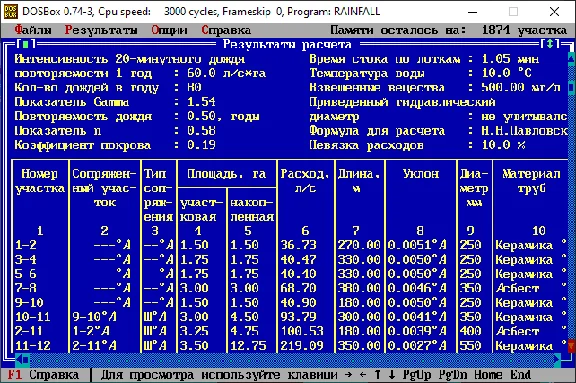
Task: Click the Результаты расчета window title
Action: (x=287, y=44)
